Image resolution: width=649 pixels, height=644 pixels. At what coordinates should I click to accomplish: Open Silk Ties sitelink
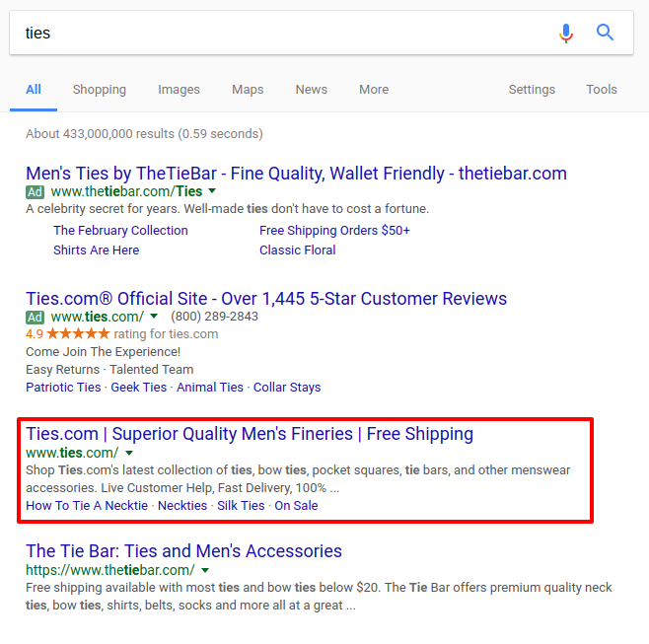pyautogui.click(x=241, y=505)
